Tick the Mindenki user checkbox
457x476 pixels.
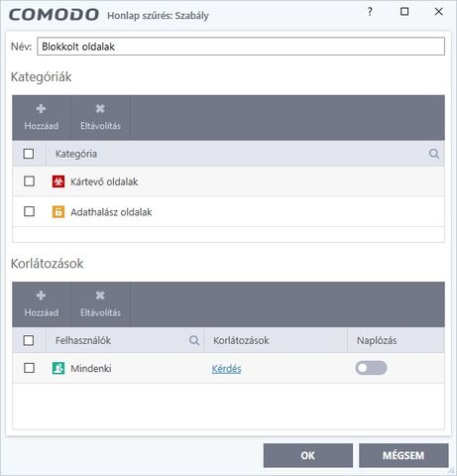pos(29,368)
